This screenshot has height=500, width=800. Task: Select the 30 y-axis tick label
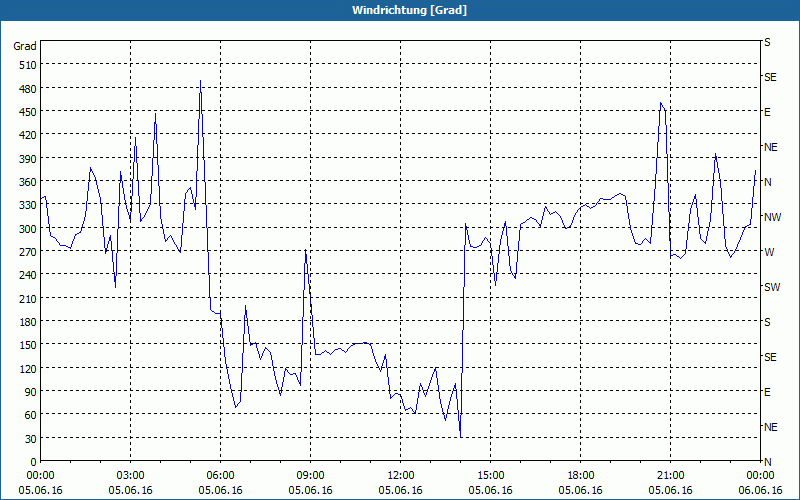[31, 439]
